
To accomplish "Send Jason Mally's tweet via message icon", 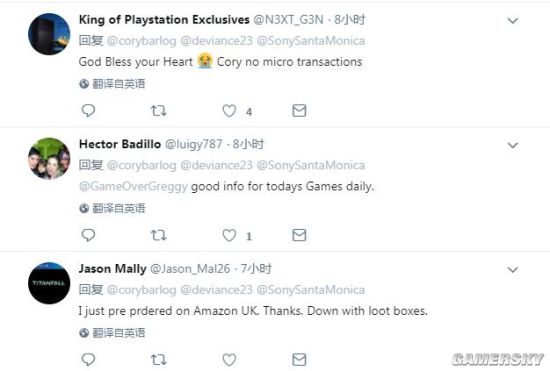I will (x=299, y=359).
